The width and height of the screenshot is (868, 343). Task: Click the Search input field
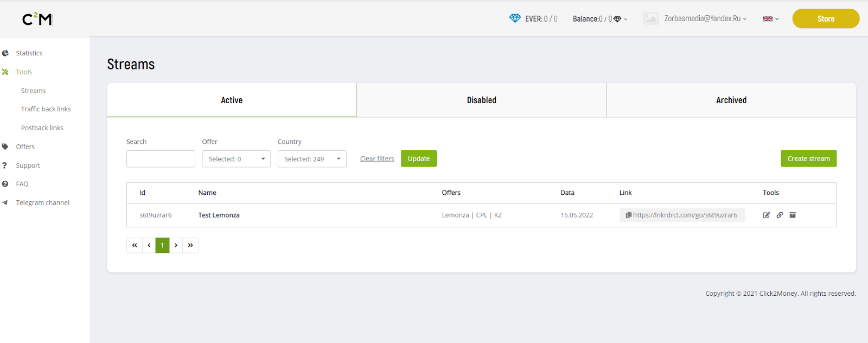[x=161, y=159]
